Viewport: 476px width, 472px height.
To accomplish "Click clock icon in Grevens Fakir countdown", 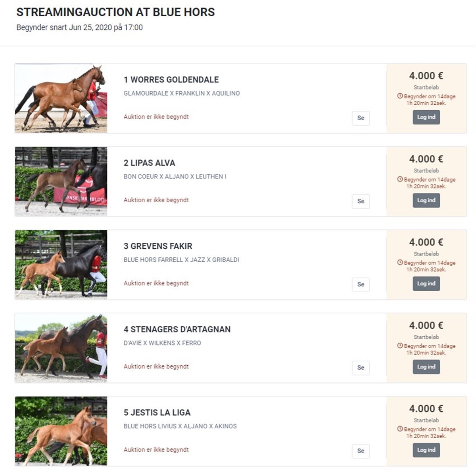I will point(400,263).
